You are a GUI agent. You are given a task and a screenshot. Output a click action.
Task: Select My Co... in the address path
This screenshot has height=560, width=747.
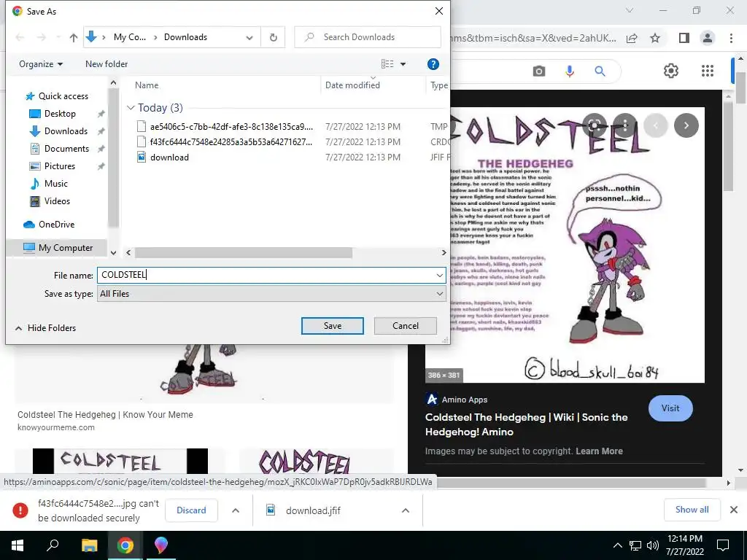(x=130, y=37)
